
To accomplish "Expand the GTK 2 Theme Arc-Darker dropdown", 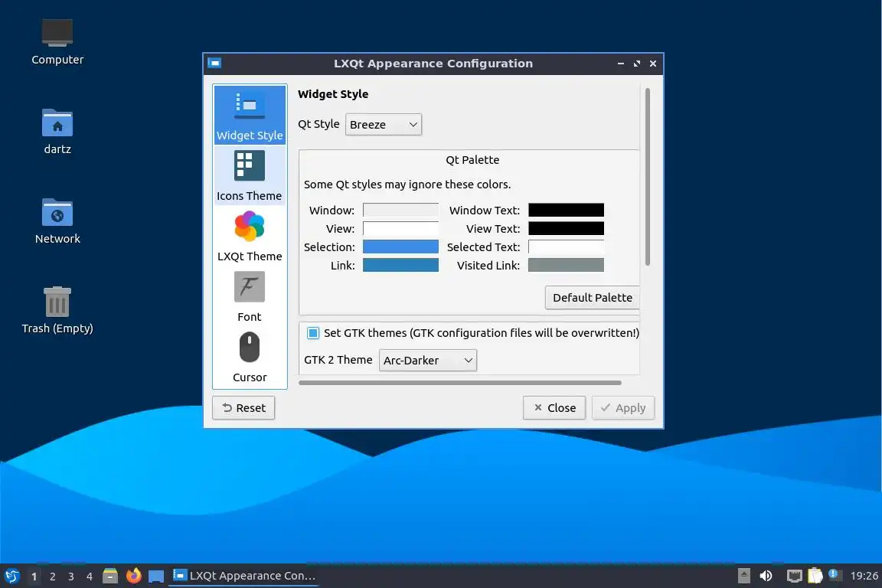I will (x=427, y=360).
